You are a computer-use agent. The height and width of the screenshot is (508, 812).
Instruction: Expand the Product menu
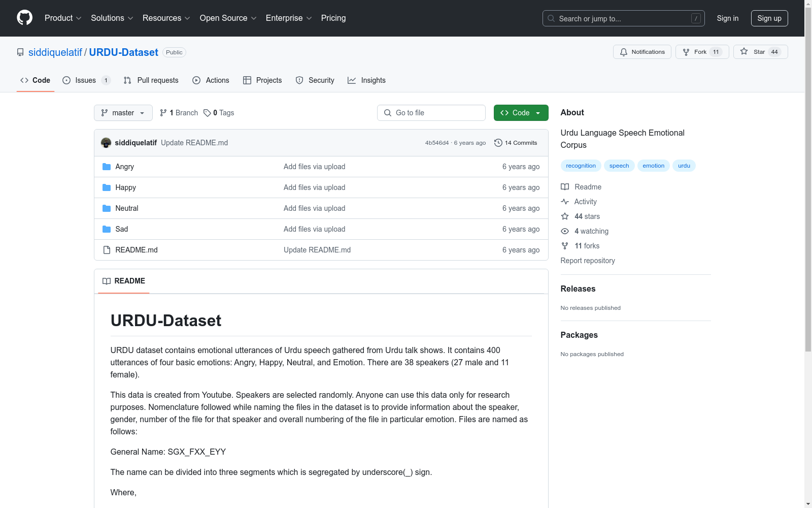[63, 18]
